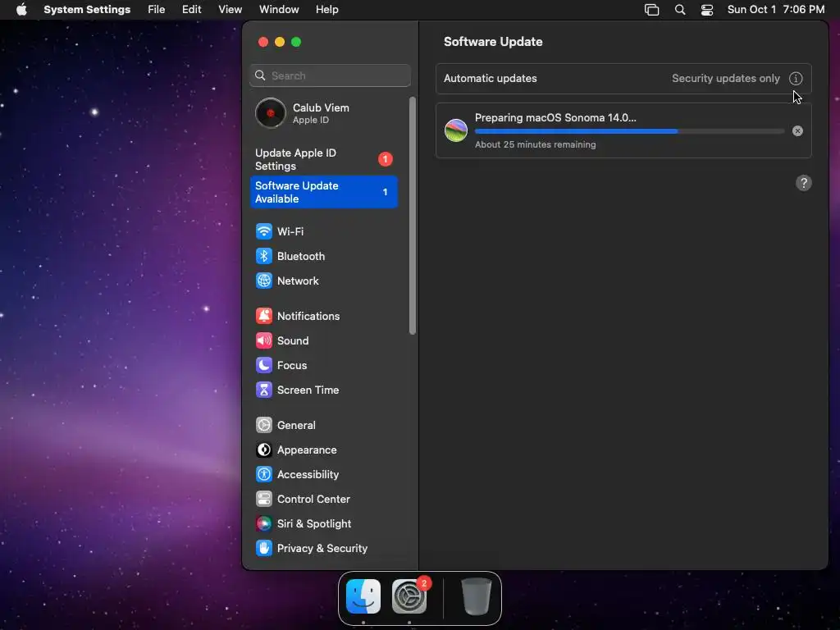Click the sidebar vertical scrollbar
This screenshot has height=630, width=840.
[412, 216]
